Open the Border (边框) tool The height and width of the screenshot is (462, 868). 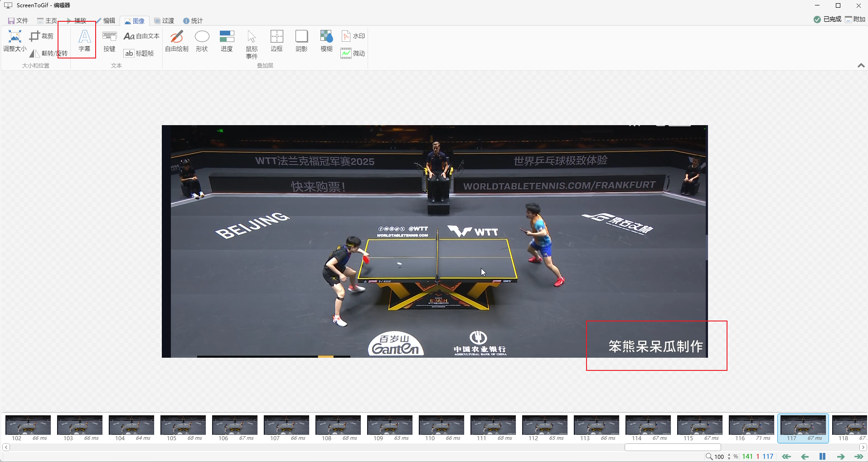point(276,41)
